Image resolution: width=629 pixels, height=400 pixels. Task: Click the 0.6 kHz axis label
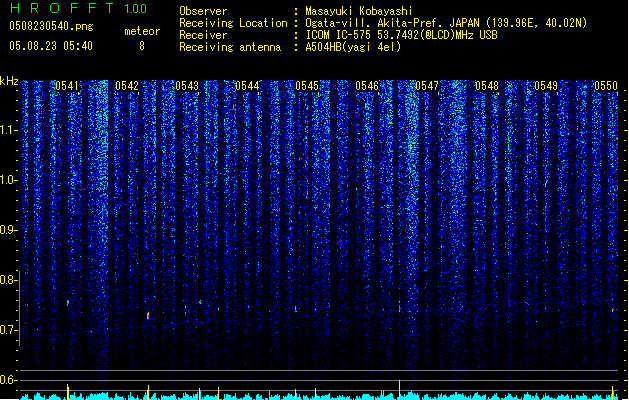click(8, 380)
